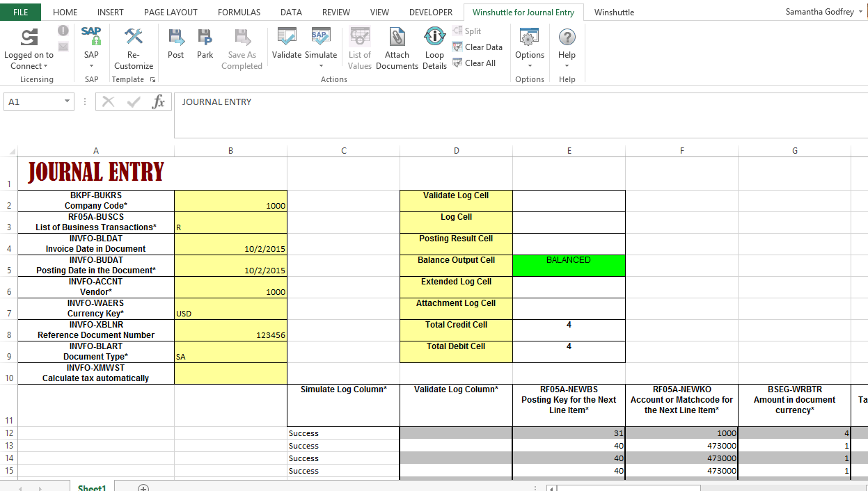Click the horizontal scrollbar left arrow

coord(552,488)
